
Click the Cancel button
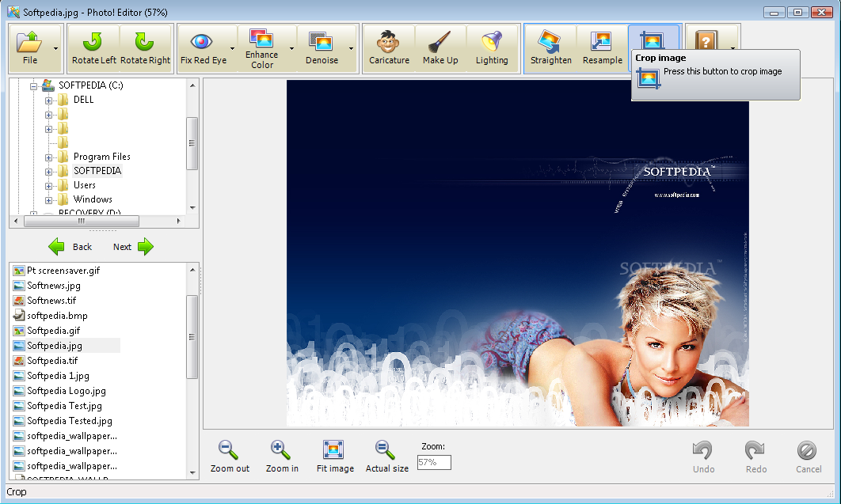pos(809,457)
